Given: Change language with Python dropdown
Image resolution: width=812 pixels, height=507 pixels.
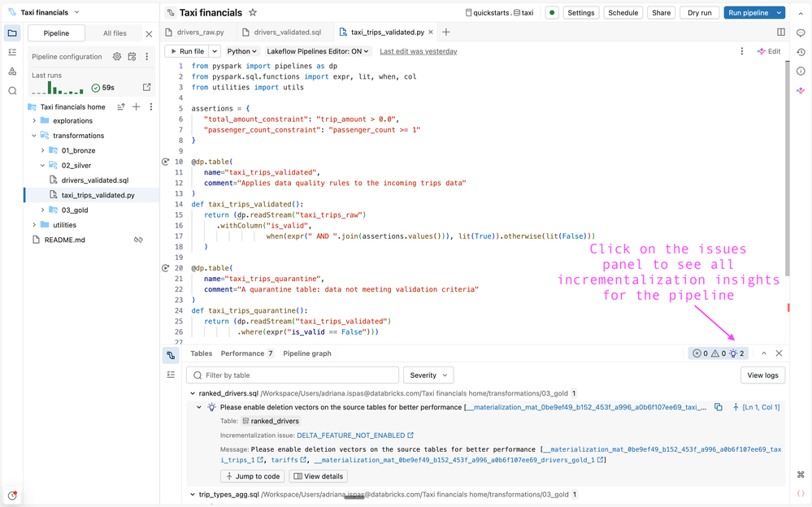Looking at the screenshot, I should [242, 51].
